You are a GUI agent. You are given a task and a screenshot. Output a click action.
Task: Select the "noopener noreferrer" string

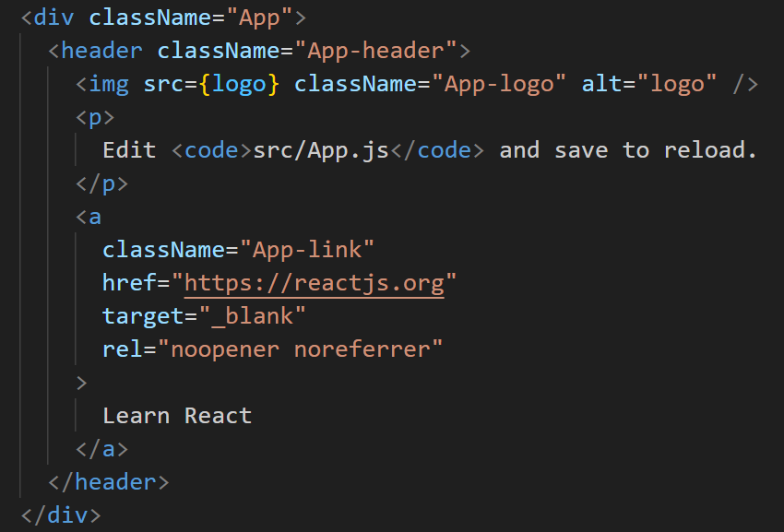tap(300, 349)
